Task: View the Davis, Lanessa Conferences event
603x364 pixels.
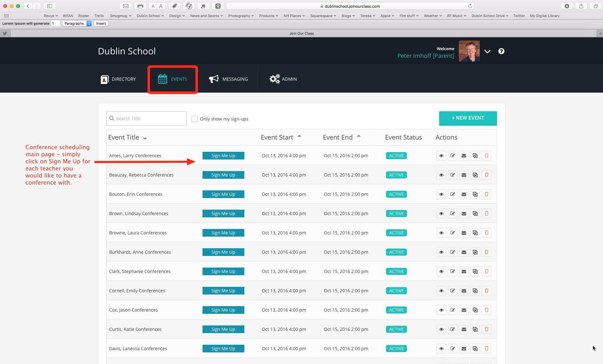Action: 441,349
